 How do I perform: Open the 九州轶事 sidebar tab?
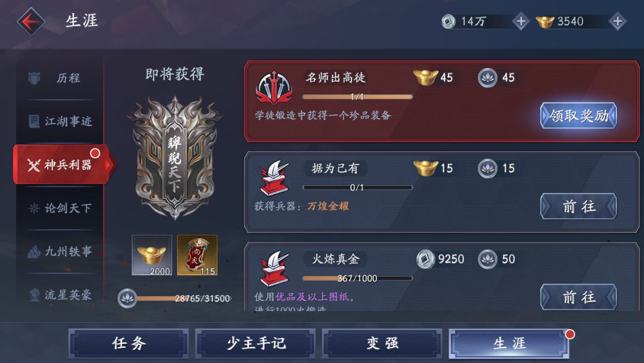pyautogui.click(x=60, y=251)
